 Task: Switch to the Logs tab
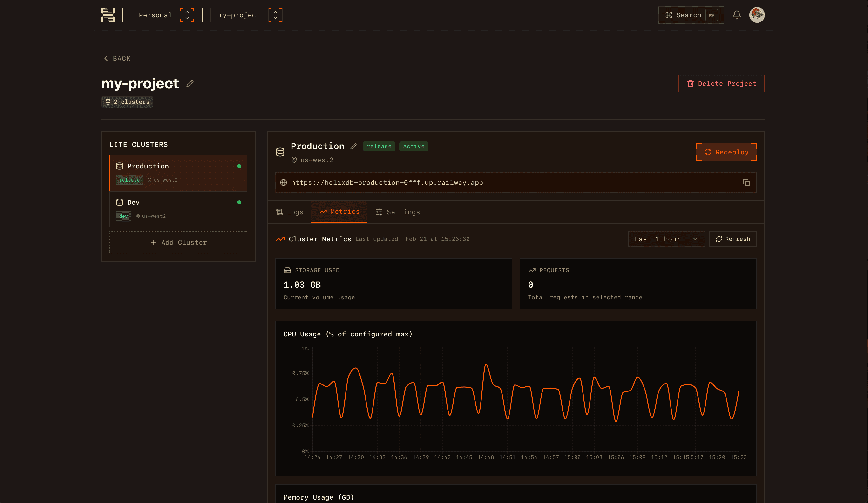tap(290, 212)
